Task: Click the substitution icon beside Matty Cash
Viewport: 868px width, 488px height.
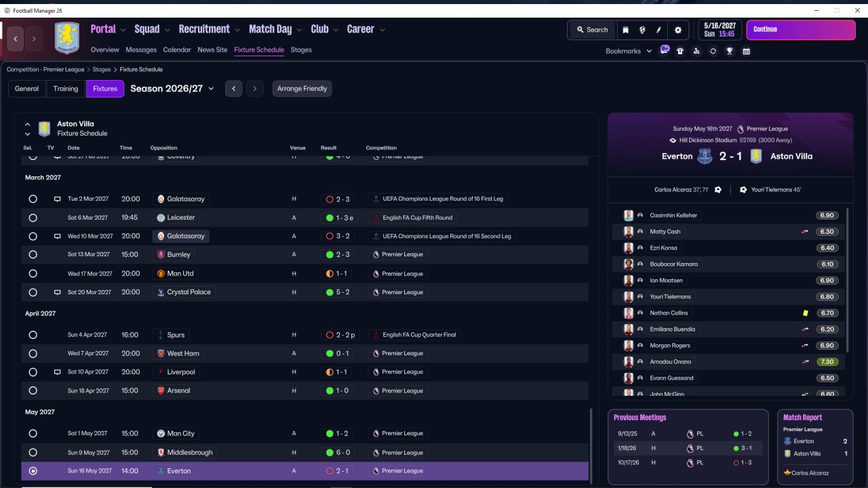Action: 805,232
